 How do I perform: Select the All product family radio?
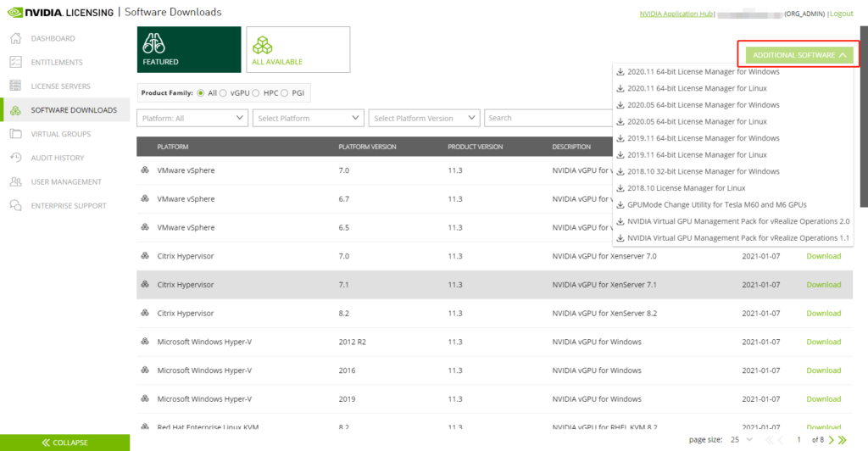coord(200,93)
